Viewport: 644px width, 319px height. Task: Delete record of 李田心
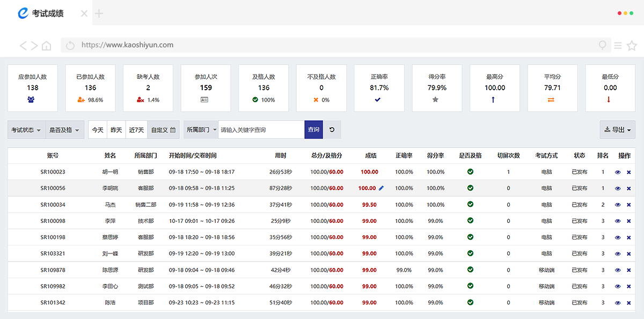(629, 287)
